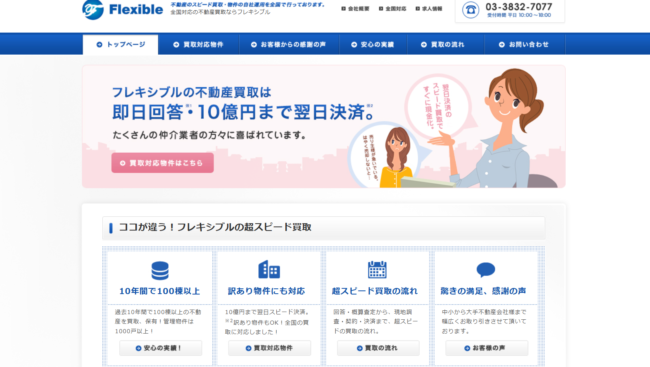The width and height of the screenshot is (650, 367).
Task: Click the Flexible logo icon
Action: (x=93, y=9)
